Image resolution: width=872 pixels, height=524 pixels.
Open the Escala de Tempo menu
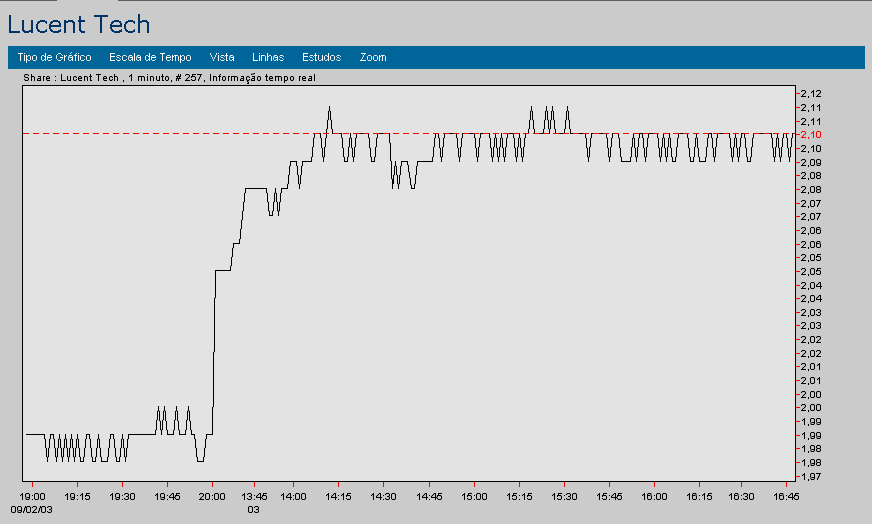point(150,57)
